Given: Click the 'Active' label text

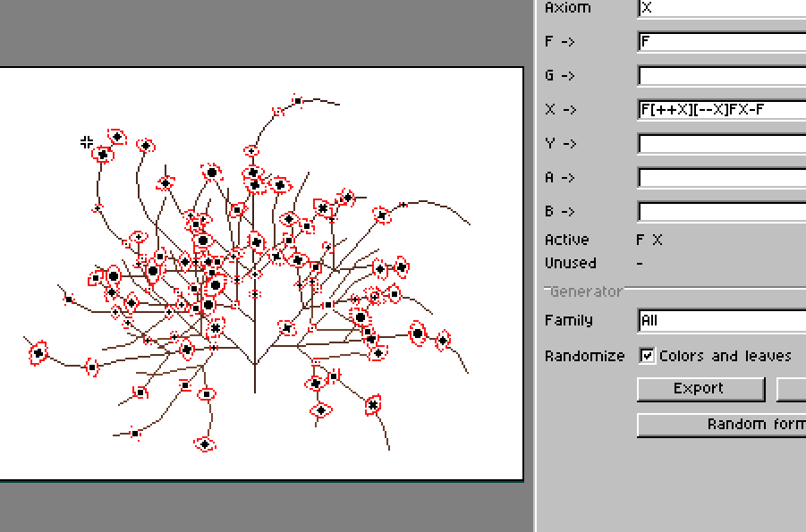Looking at the screenshot, I should [x=566, y=240].
